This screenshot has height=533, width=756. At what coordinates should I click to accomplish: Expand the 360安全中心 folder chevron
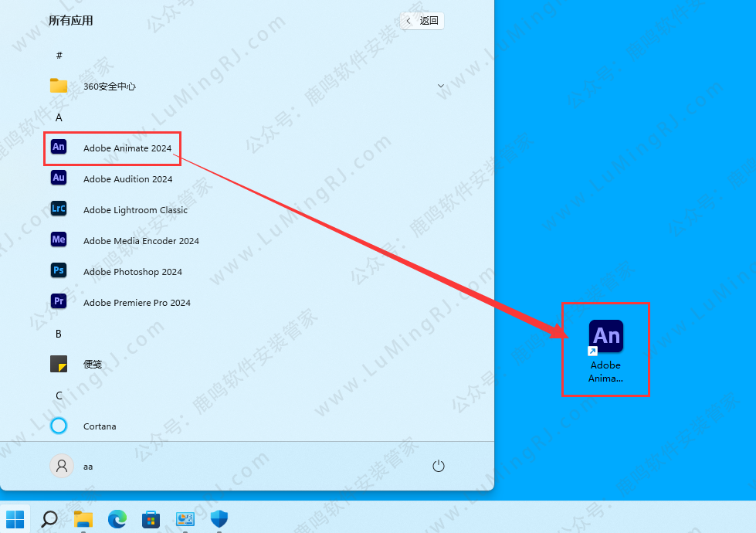point(441,86)
